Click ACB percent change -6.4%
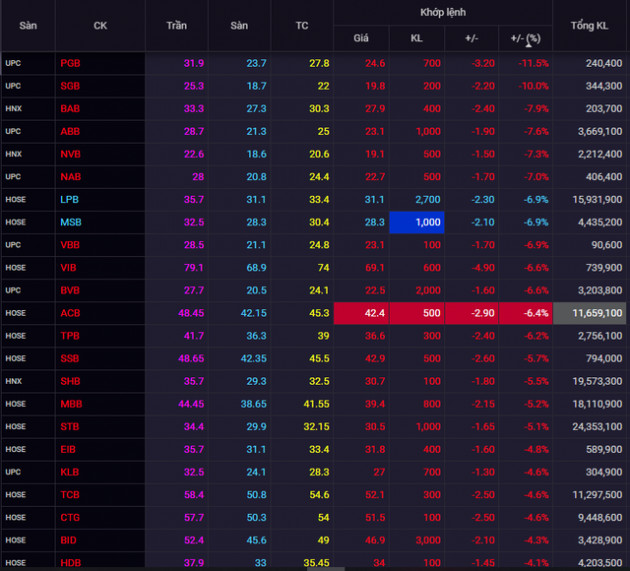Screen dimensions: 630x571 coord(525,313)
